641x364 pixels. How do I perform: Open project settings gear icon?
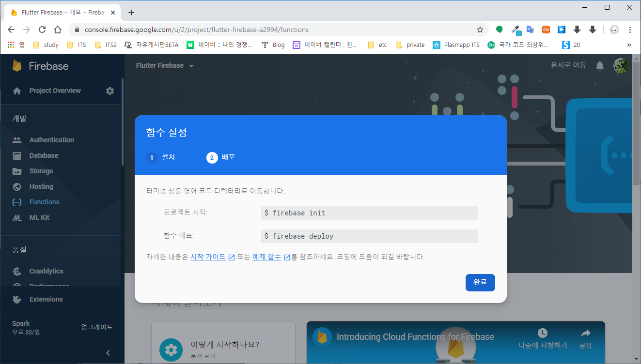(x=110, y=91)
